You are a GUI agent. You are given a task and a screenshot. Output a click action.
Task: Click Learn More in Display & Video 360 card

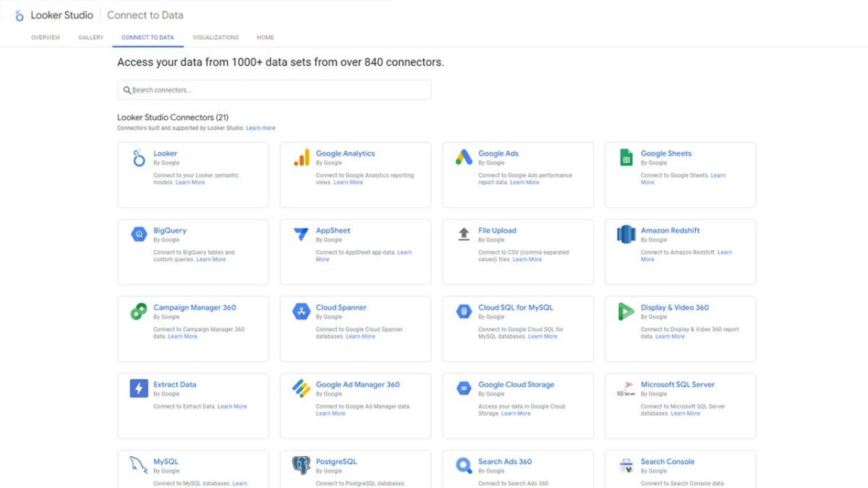670,336
